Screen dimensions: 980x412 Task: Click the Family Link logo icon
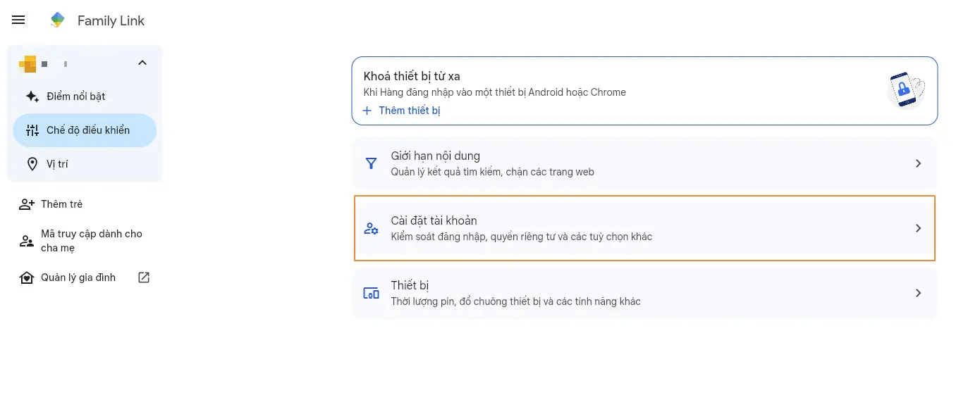click(x=58, y=20)
